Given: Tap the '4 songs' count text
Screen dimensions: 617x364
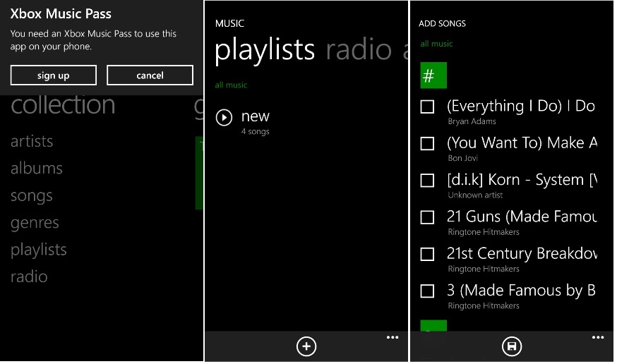Looking at the screenshot, I should [256, 131].
